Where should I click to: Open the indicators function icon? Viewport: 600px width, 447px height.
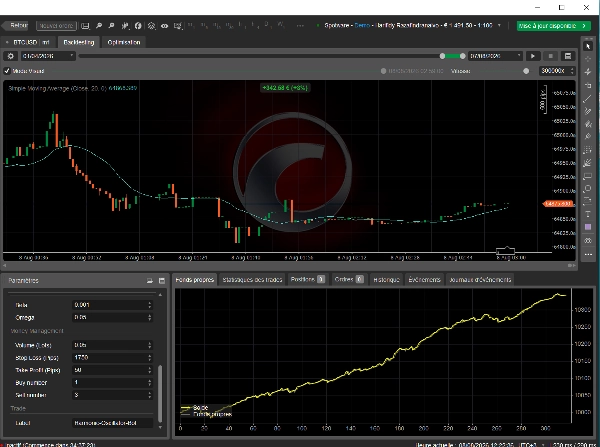pyautogui.click(x=138, y=26)
